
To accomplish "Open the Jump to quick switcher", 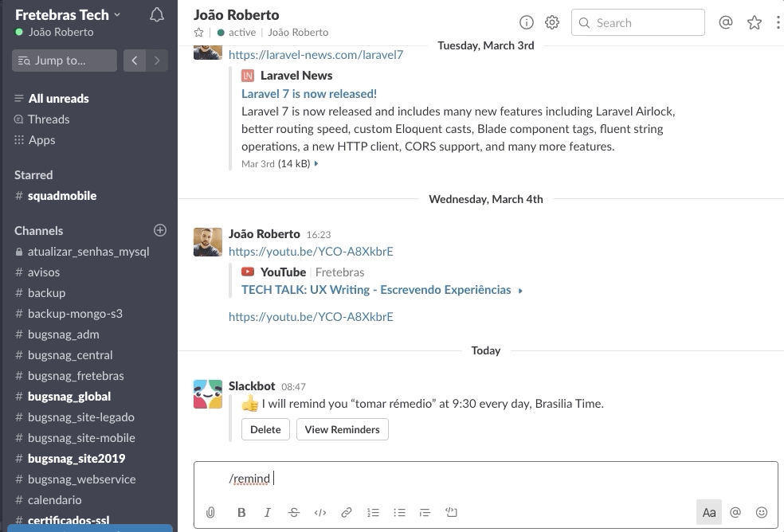I will [x=64, y=61].
